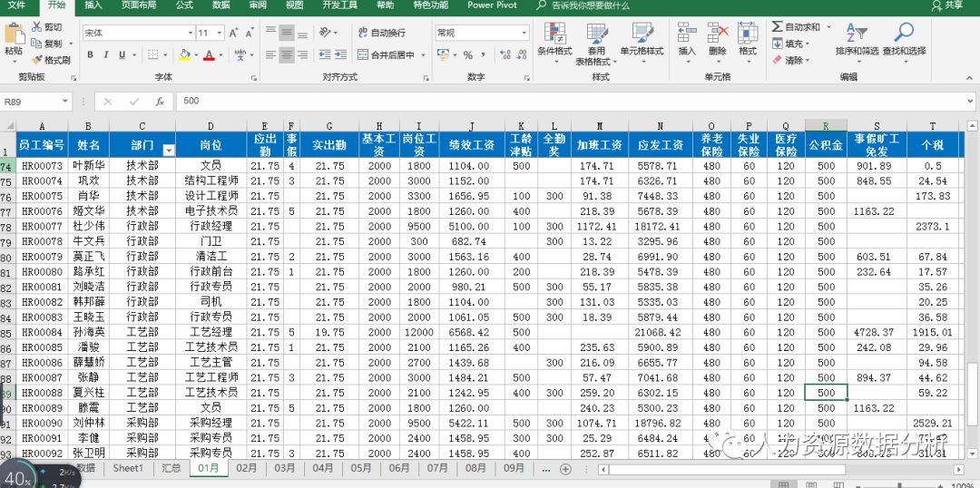
Task: Decrease indent icon
Action: coord(325,55)
